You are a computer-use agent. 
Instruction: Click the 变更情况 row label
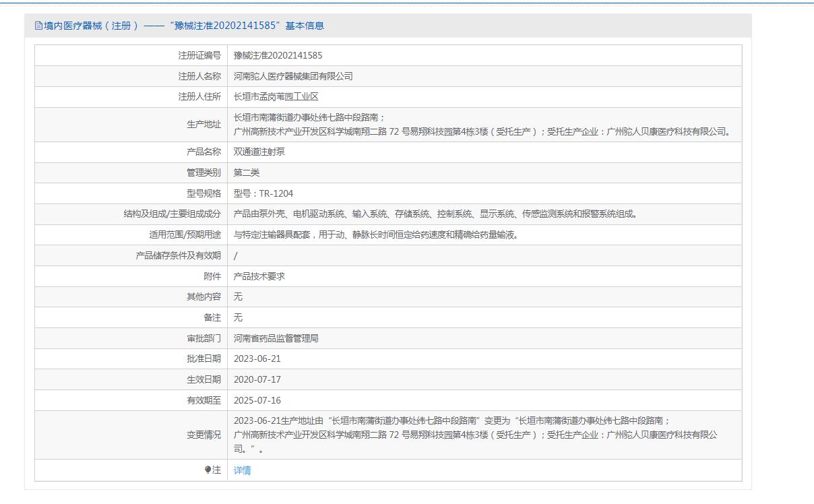(204, 435)
